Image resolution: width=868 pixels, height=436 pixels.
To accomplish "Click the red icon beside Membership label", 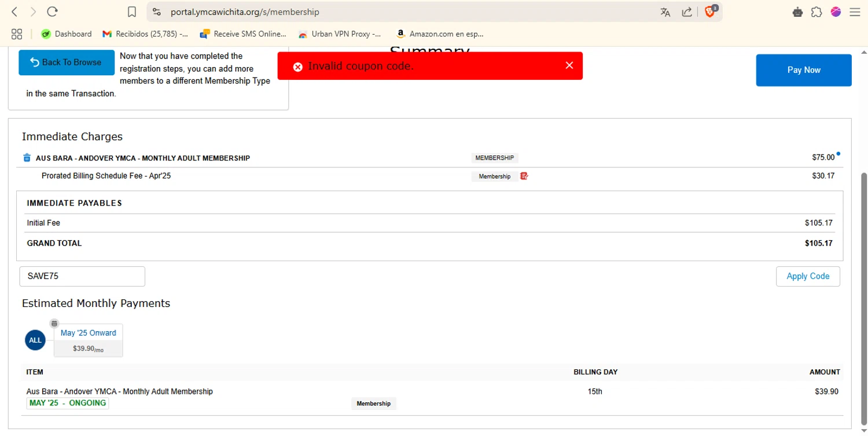I will coord(524,176).
